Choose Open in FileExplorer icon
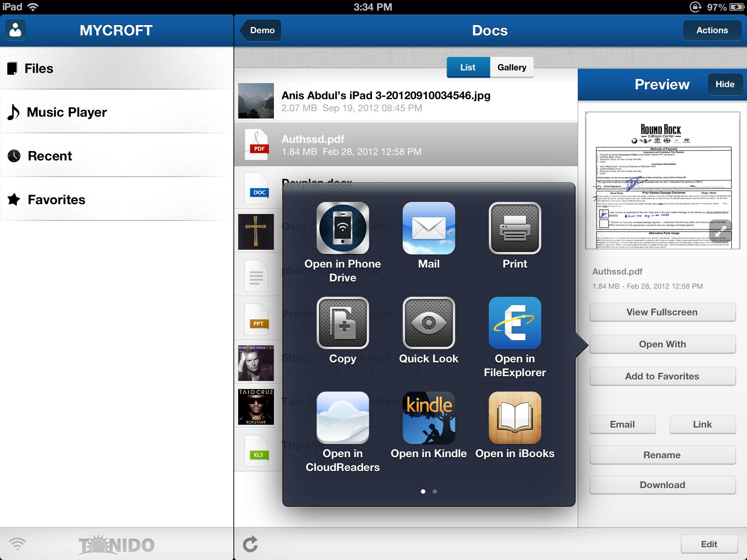 (x=515, y=323)
